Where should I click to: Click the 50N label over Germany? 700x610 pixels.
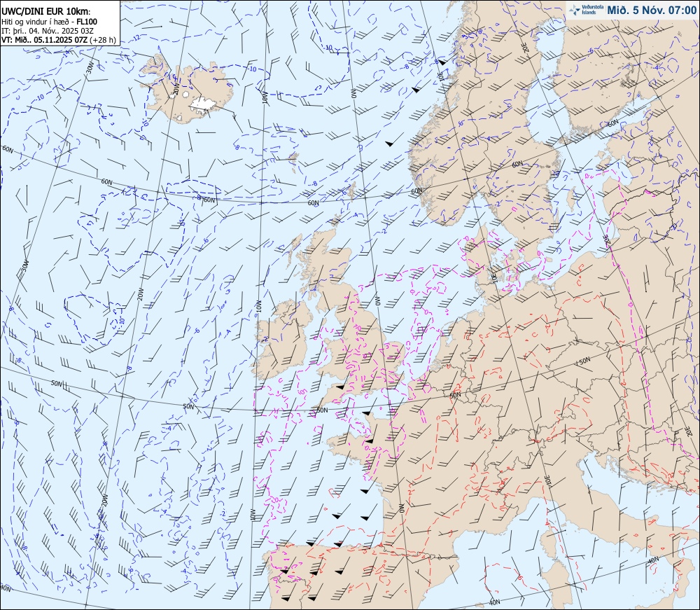(x=584, y=361)
